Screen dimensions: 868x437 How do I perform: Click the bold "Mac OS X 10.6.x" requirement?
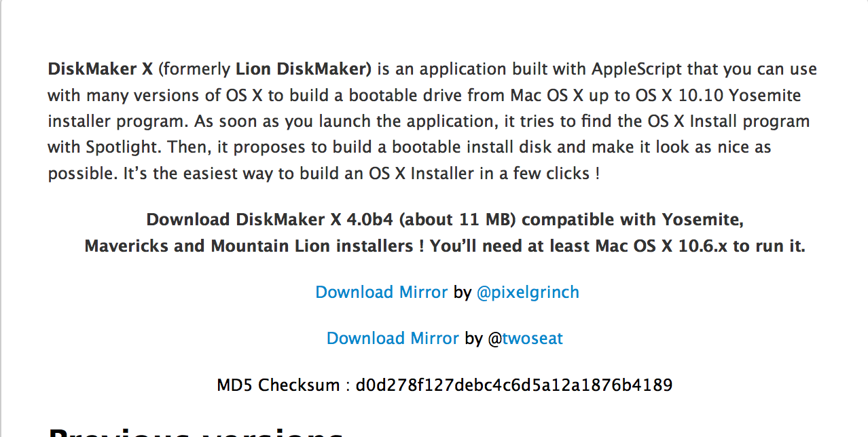663,246
